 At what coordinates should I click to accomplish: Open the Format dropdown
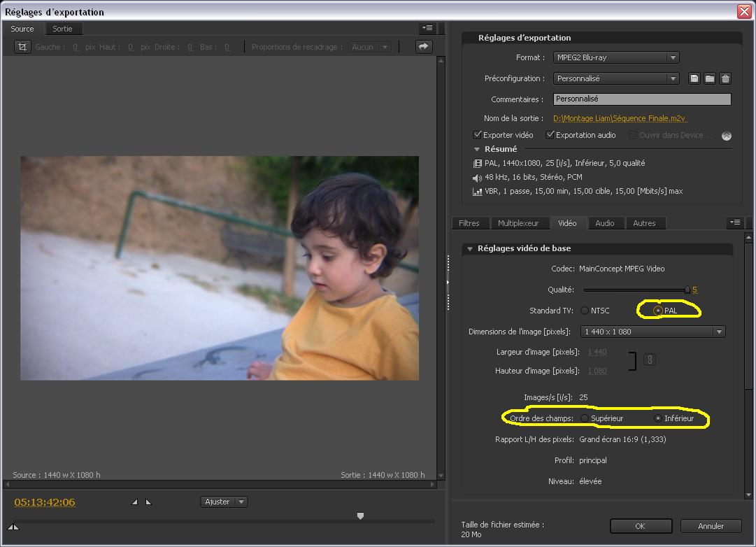coord(615,58)
